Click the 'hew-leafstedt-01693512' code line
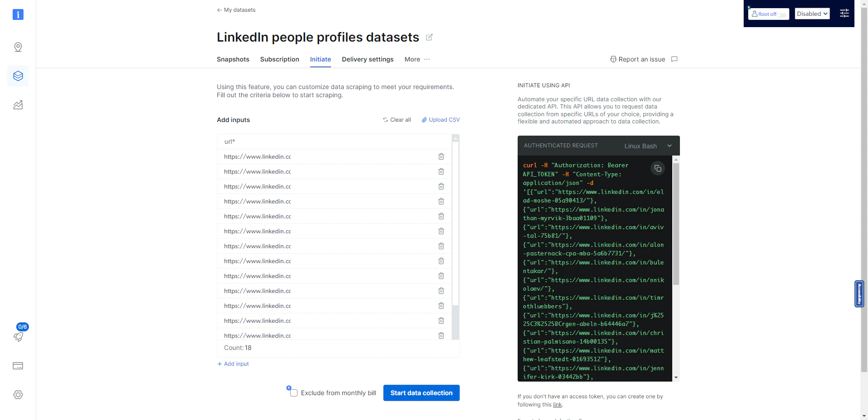Image resolution: width=868 pixels, height=420 pixels. [x=567, y=359]
